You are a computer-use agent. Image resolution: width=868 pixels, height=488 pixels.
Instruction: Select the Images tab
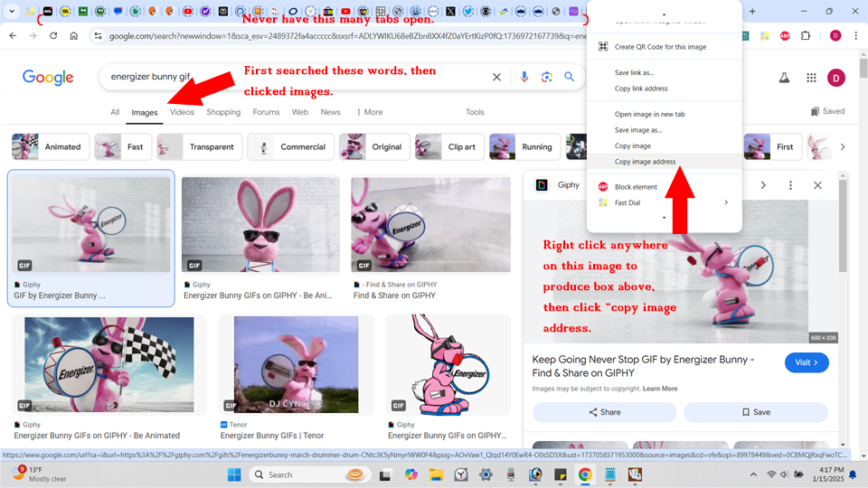pos(145,112)
